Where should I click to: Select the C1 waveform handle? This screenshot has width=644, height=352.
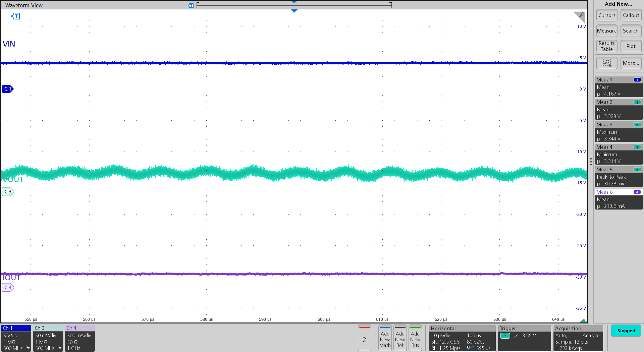(x=8, y=89)
